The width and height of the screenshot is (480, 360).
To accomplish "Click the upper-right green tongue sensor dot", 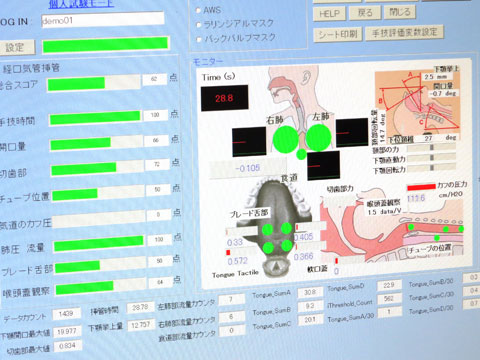I will pyautogui.click(x=286, y=228).
